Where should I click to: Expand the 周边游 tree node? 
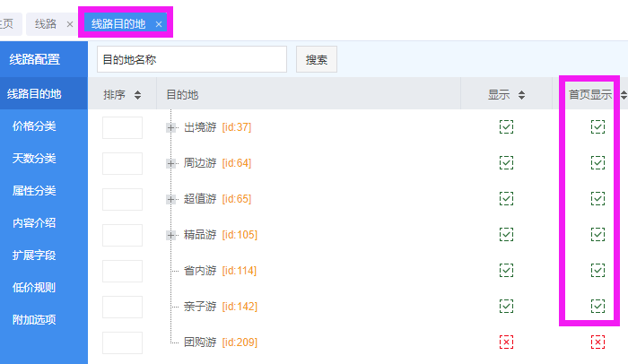click(170, 163)
